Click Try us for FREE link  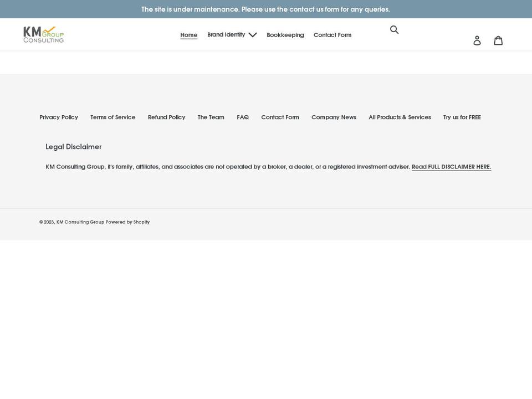(x=462, y=117)
